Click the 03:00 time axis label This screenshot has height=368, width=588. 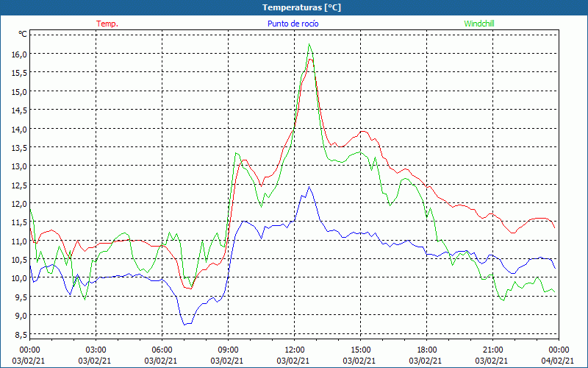[x=96, y=350]
